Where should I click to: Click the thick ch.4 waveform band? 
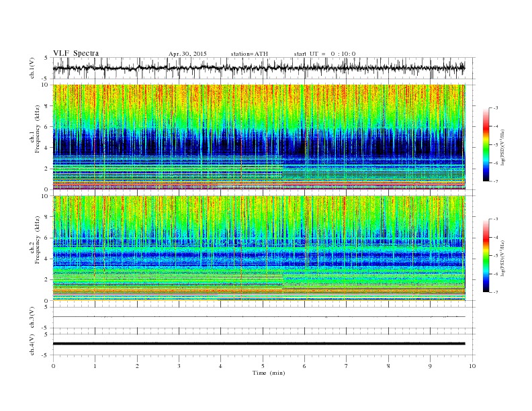point(259,344)
